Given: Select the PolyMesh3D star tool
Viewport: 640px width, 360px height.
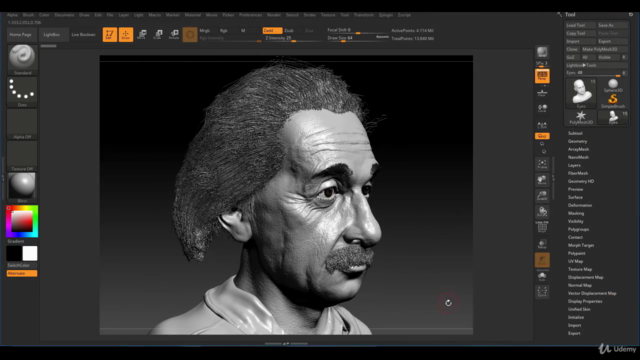Looking at the screenshot, I should pos(581,118).
